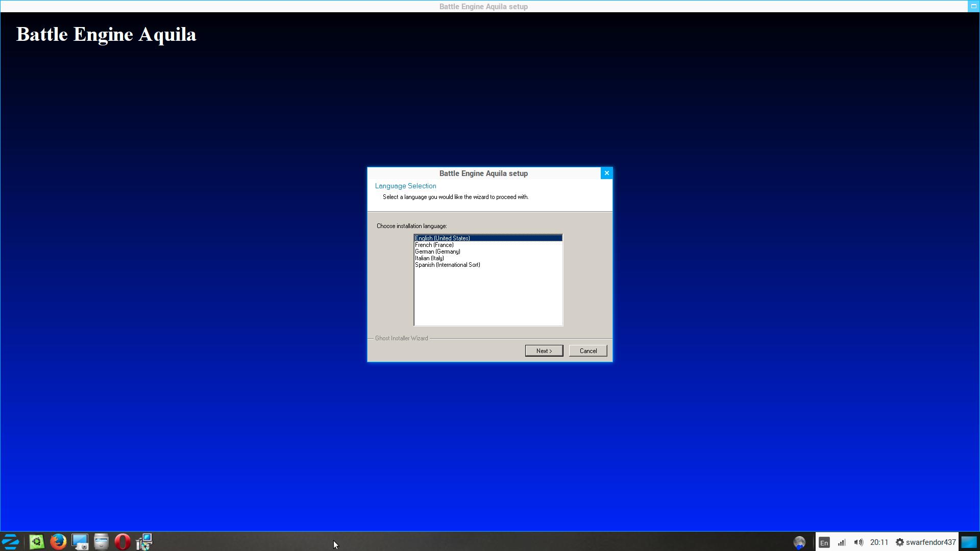Open the screenshot tool in taskbar
Image resolution: width=980 pixels, height=551 pixels.
point(80,542)
